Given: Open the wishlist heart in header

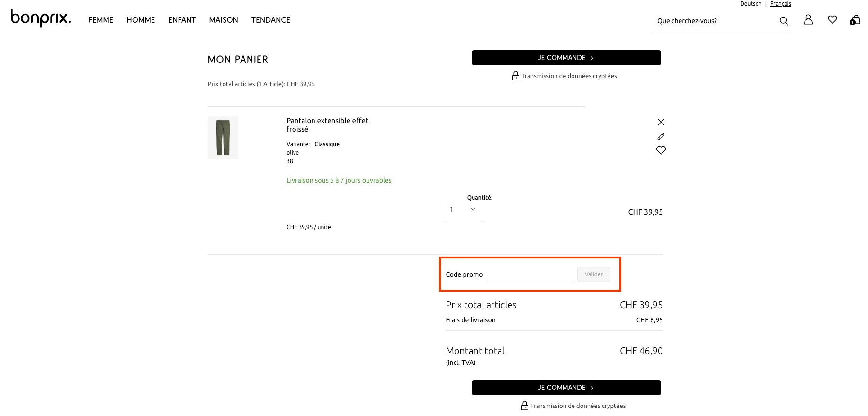Looking at the screenshot, I should pos(832,19).
